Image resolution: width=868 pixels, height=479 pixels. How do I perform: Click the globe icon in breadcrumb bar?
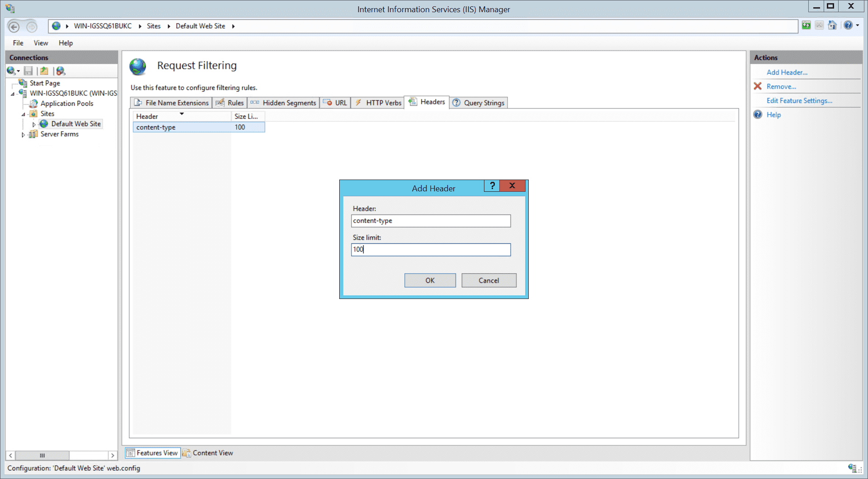tap(56, 26)
